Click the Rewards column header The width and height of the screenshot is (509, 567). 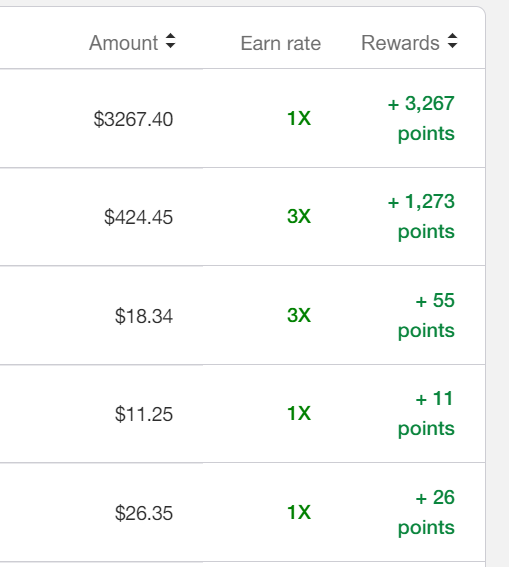(x=401, y=43)
